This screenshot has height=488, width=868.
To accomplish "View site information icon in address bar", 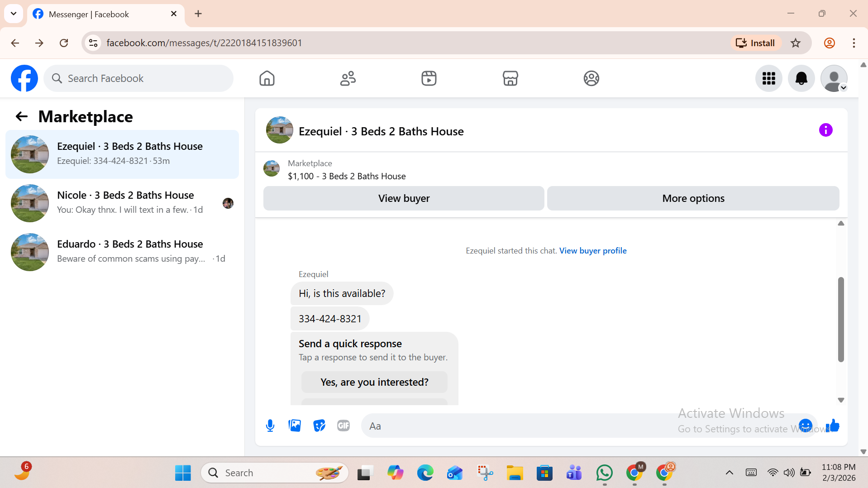I will [x=93, y=43].
